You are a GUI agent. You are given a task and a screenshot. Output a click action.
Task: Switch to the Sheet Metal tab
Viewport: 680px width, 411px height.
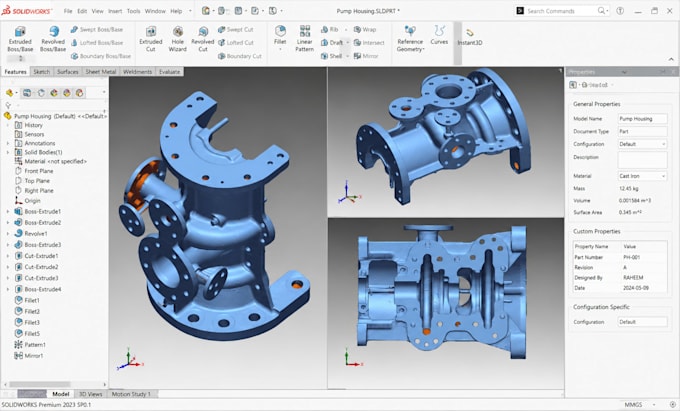pos(101,72)
